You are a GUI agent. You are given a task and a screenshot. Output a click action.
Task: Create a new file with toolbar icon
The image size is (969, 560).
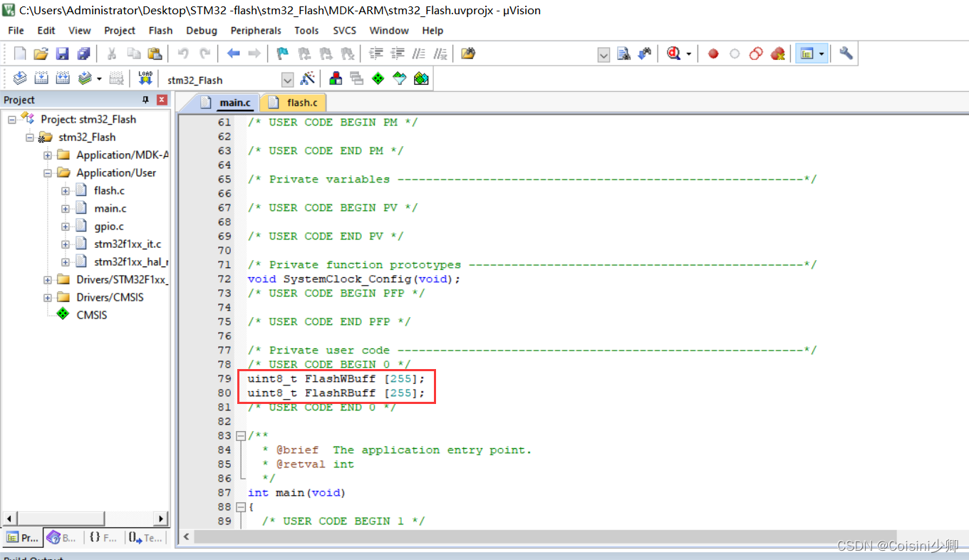click(20, 53)
